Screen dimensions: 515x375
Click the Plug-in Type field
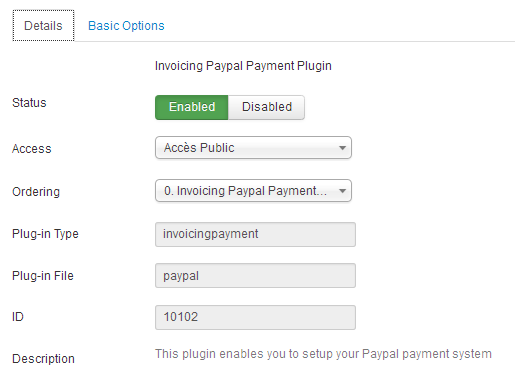[x=255, y=234]
